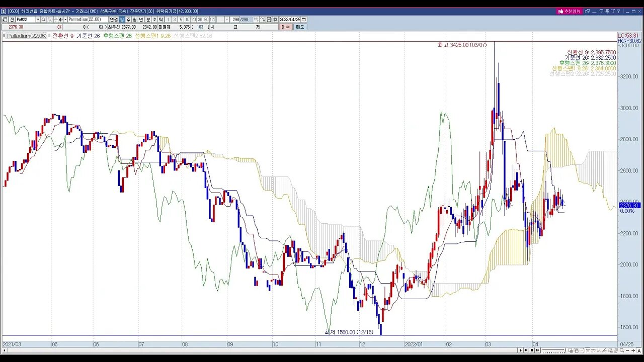Select the 틱 tick period button
Image resolution: width=644 pixels, height=362 pixels.
tap(161, 20)
